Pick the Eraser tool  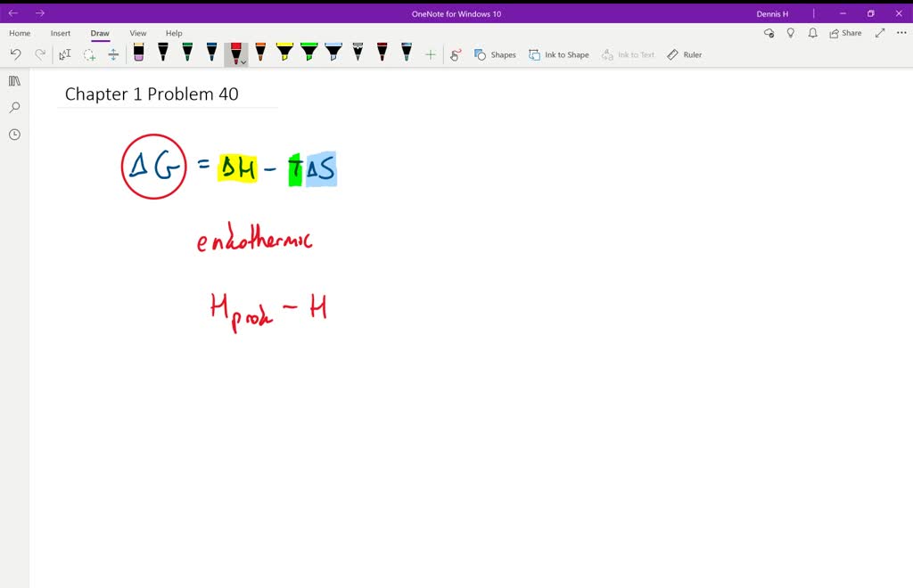tap(138, 53)
